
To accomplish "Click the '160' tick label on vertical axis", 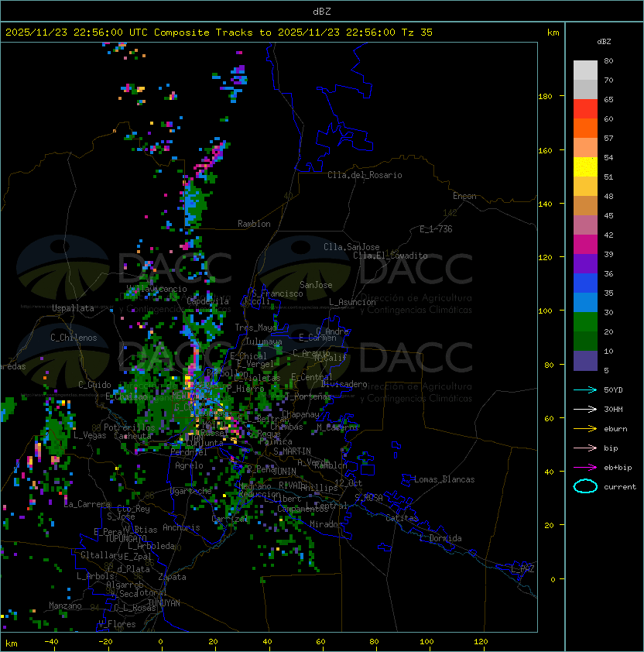I will [545, 150].
